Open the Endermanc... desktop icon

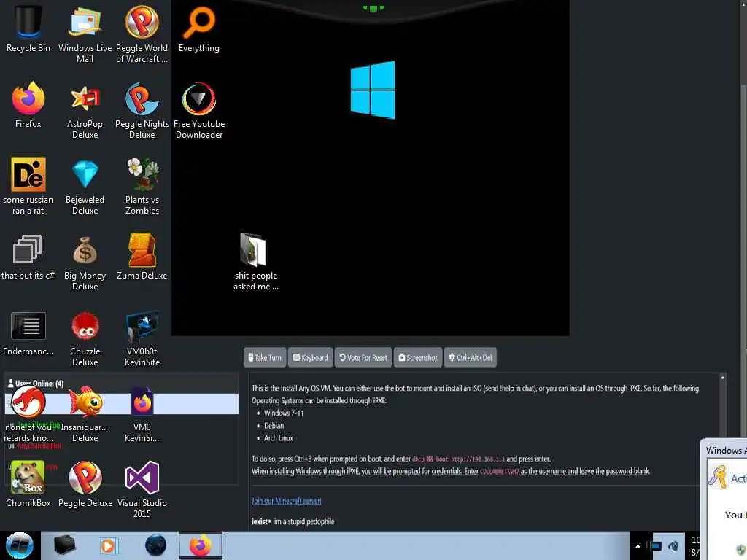click(x=28, y=333)
